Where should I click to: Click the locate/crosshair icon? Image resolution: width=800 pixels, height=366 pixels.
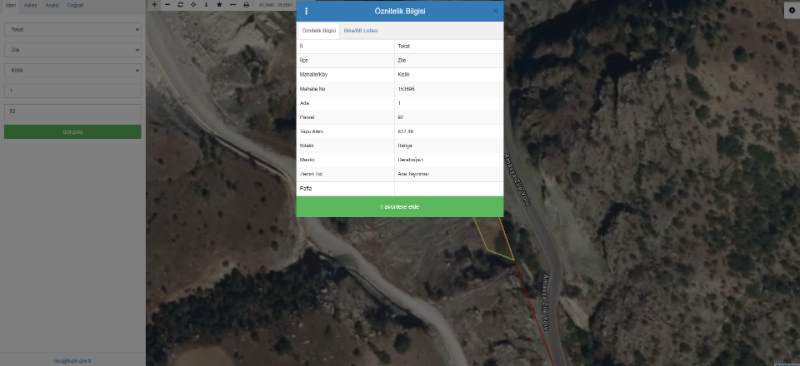pos(193,4)
